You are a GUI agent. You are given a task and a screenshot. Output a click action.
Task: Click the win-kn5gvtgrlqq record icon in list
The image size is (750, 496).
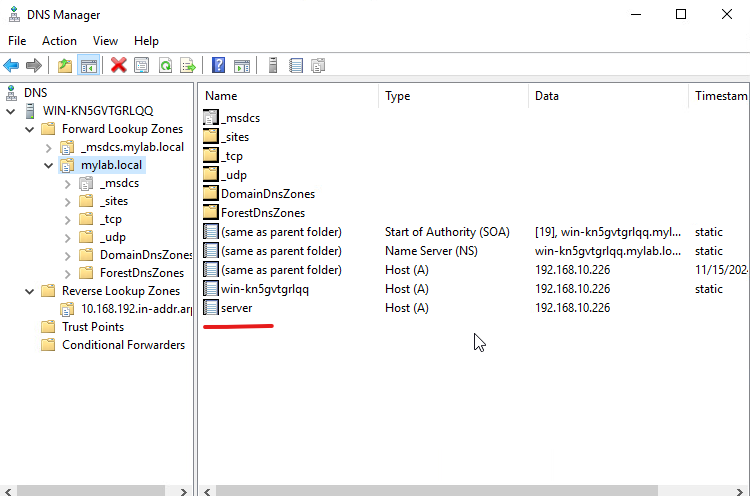pos(210,288)
